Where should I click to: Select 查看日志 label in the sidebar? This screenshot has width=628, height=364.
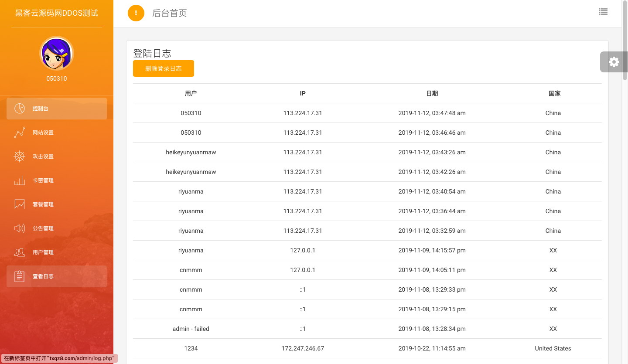43,276
